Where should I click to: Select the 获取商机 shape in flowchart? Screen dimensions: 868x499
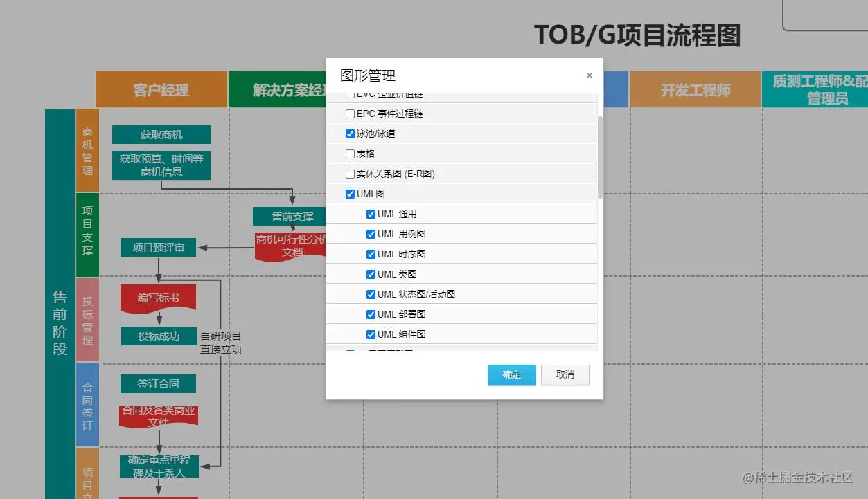click(161, 135)
